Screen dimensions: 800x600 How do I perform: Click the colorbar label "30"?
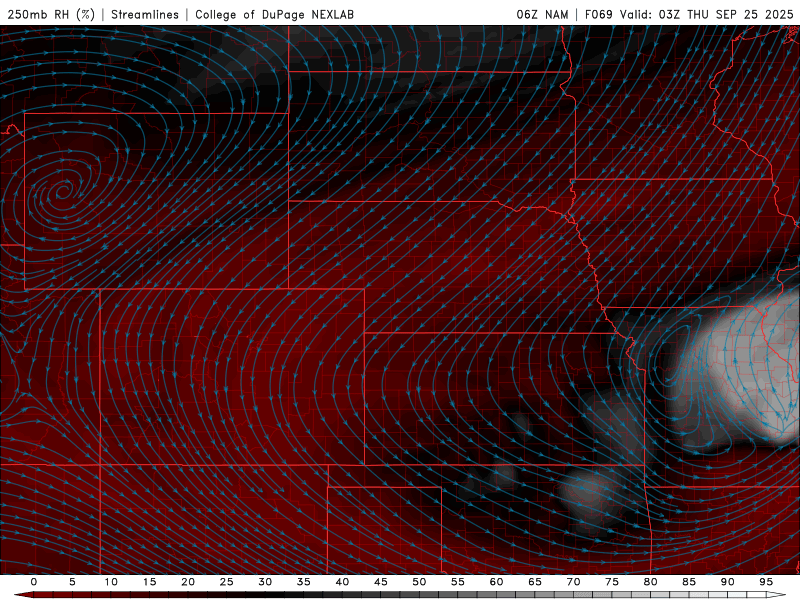265,582
